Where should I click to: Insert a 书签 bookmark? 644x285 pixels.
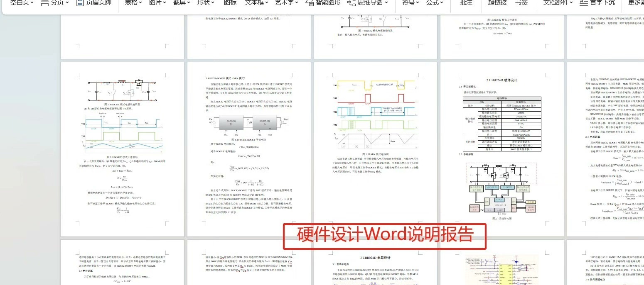point(521,2)
